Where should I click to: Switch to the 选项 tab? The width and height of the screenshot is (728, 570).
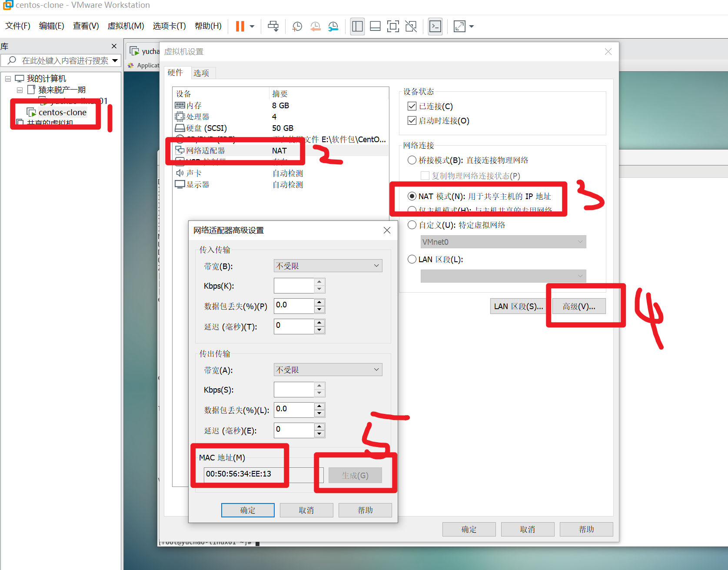pyautogui.click(x=201, y=73)
